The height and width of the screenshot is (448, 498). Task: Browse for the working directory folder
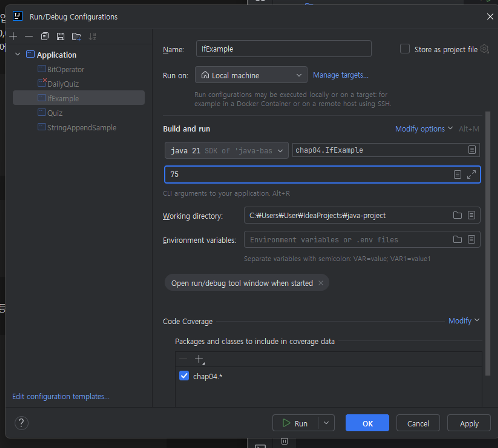(x=457, y=215)
